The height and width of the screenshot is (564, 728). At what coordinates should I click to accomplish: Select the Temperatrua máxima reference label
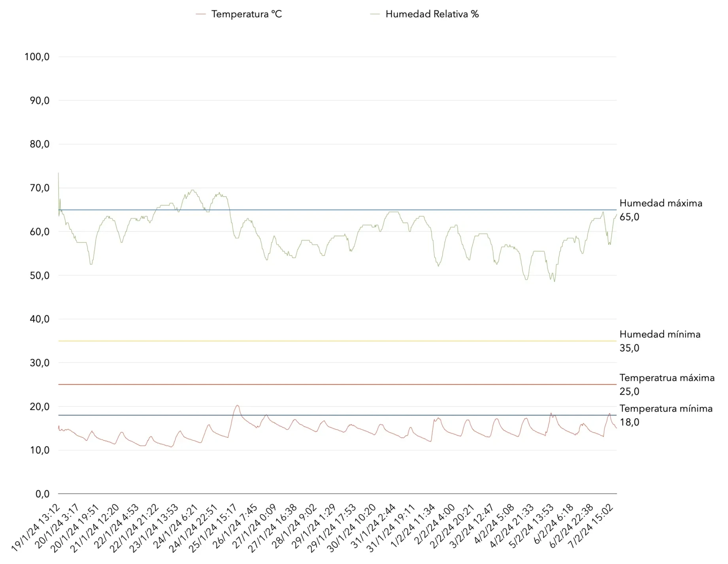(667, 378)
